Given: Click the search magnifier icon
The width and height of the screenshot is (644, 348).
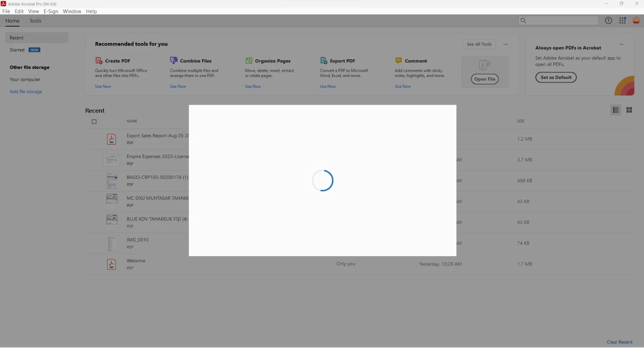Looking at the screenshot, I should pyautogui.click(x=523, y=21).
